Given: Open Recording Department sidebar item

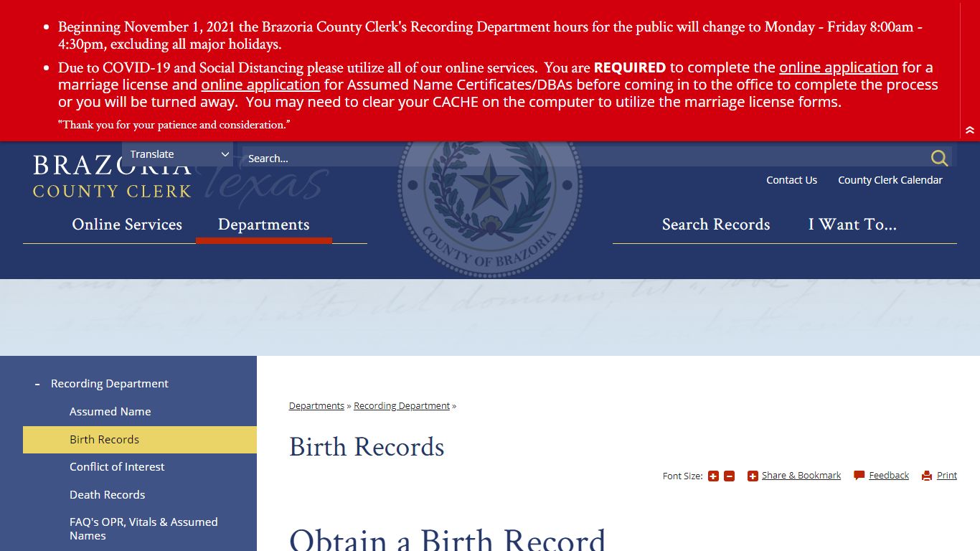Looking at the screenshot, I should click(110, 384).
